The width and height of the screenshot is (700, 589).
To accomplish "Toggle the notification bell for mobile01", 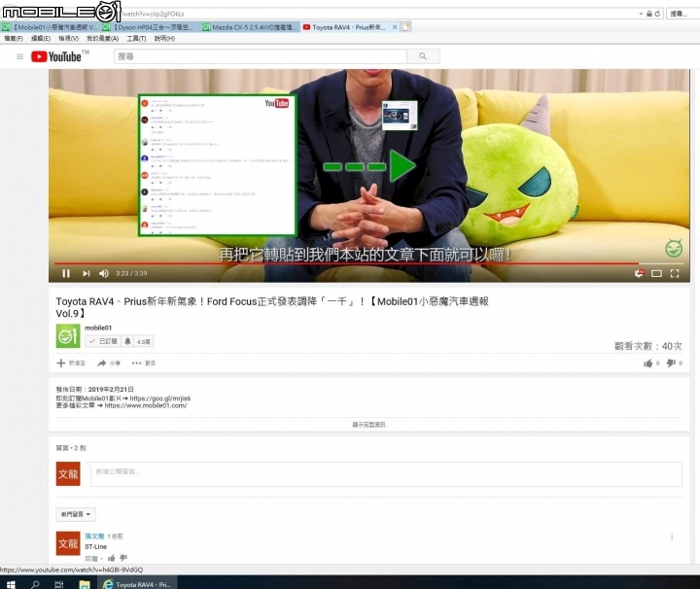I will click(x=127, y=341).
